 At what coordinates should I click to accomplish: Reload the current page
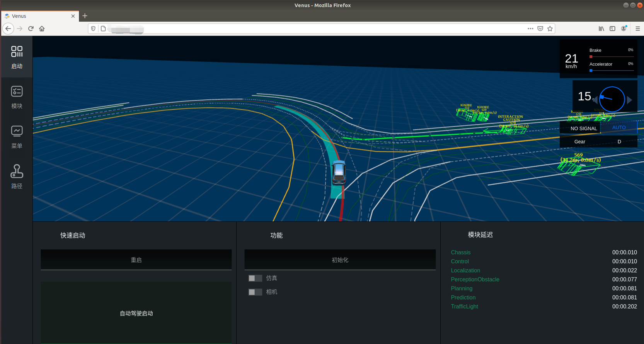[x=31, y=29]
